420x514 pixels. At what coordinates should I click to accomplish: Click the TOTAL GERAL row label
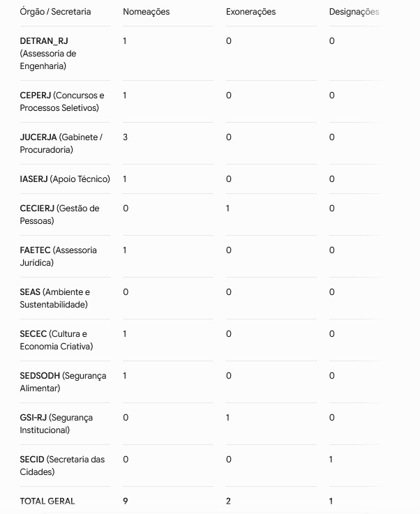(47, 501)
